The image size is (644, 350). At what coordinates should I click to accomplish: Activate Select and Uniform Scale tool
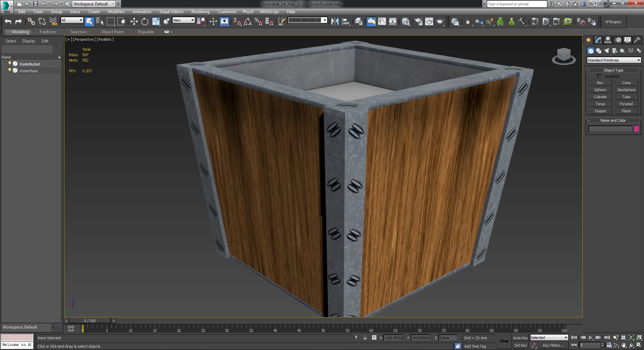click(x=156, y=22)
